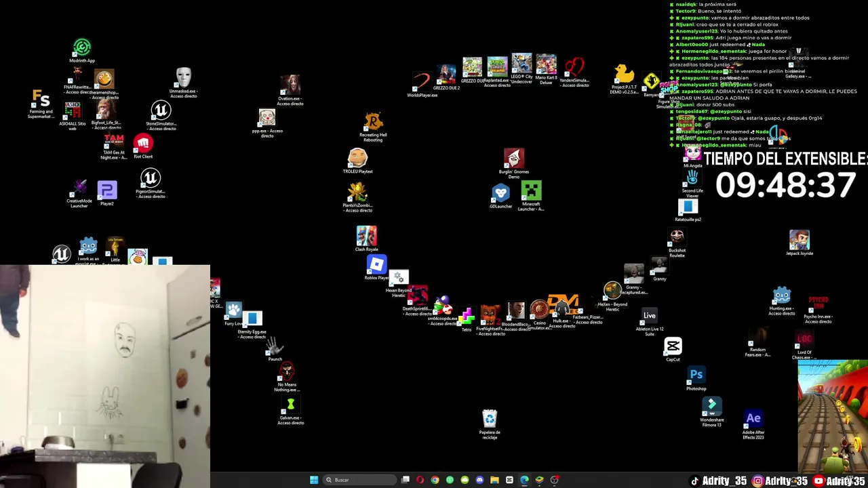868x488 pixels.
Task: Launch Opera from the taskbar
Action: pos(420,480)
